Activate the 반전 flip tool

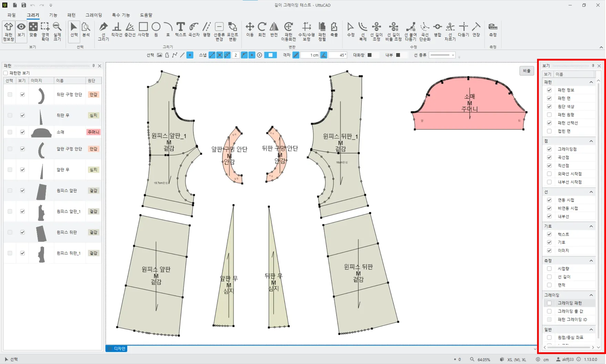click(274, 30)
